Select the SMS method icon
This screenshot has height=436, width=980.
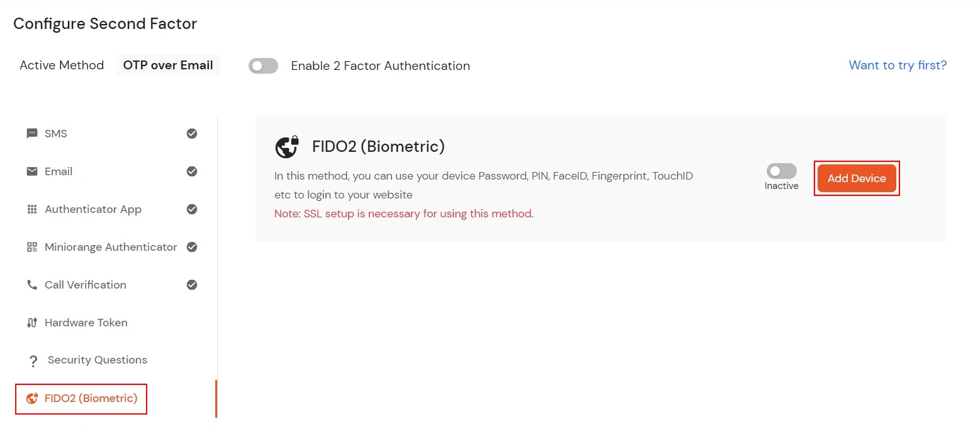[x=31, y=134]
